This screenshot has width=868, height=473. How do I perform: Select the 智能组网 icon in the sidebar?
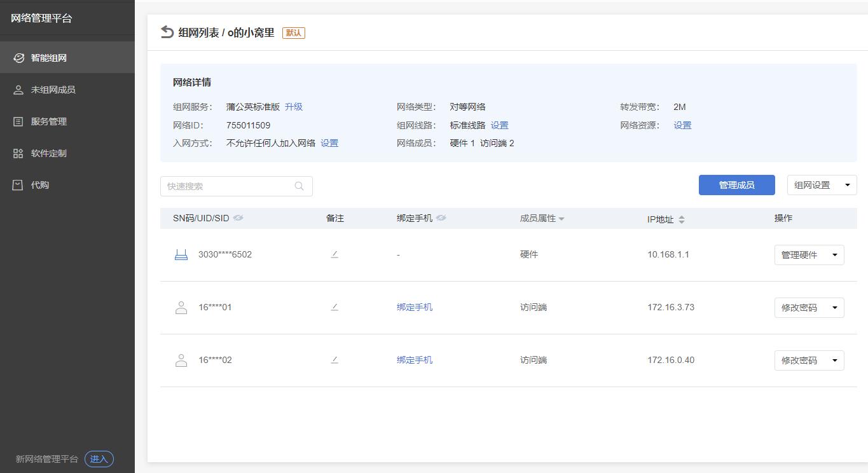18,57
